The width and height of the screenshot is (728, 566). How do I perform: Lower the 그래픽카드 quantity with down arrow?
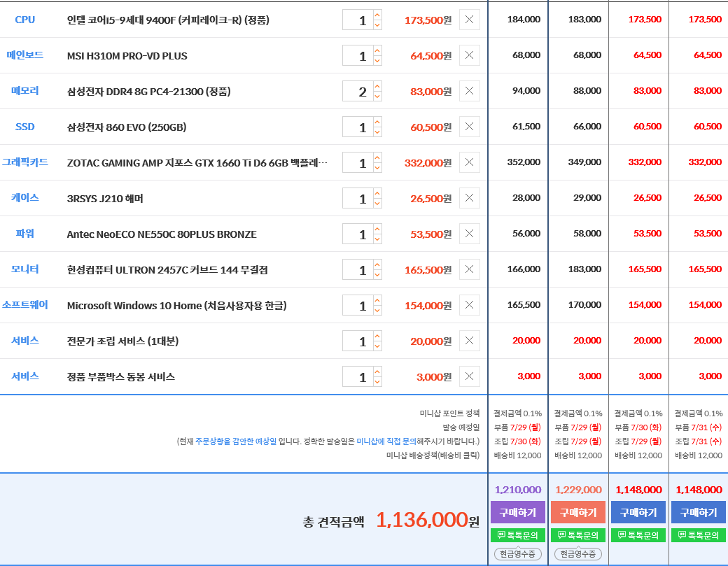[377, 167]
